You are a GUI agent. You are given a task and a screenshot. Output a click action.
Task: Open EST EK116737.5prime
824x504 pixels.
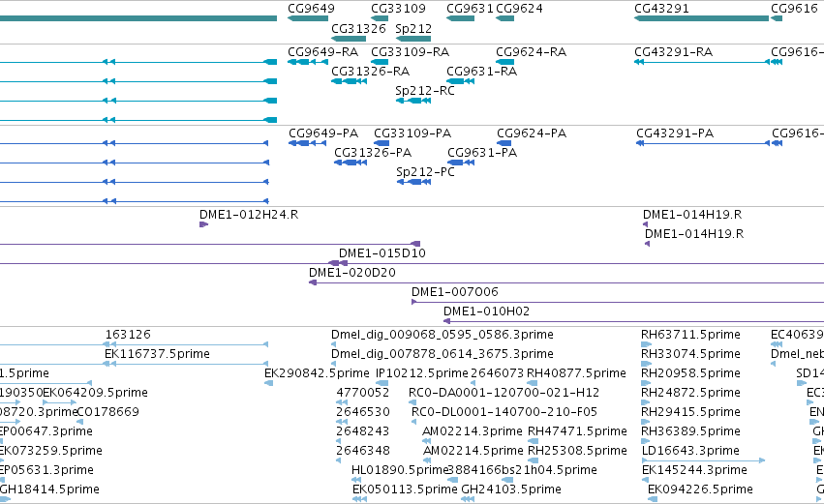(x=157, y=354)
